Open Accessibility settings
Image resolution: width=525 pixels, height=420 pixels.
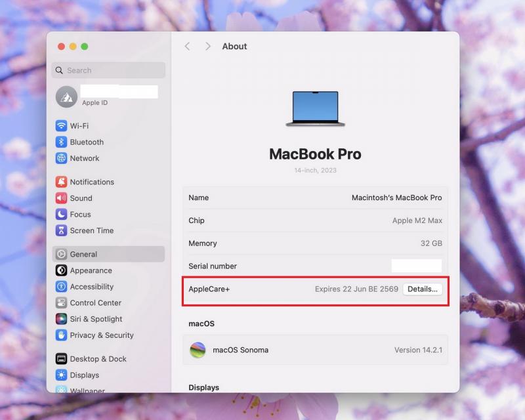[91, 287]
